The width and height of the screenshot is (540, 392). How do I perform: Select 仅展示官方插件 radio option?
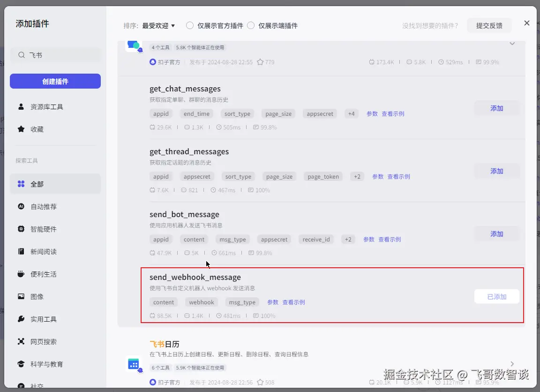click(190, 25)
